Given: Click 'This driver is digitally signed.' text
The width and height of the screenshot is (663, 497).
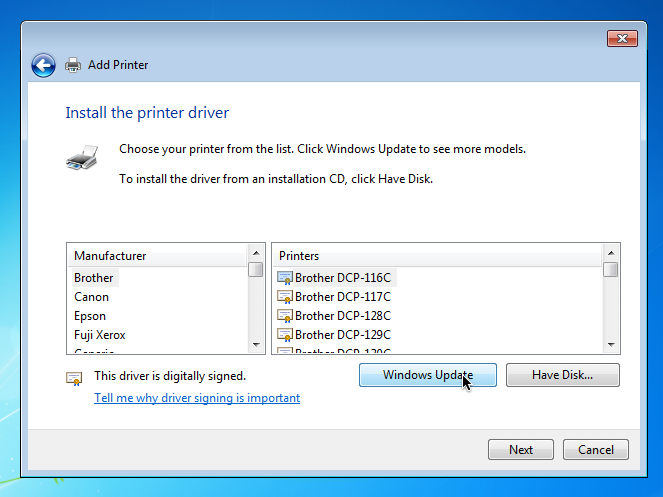Looking at the screenshot, I should point(170,376).
